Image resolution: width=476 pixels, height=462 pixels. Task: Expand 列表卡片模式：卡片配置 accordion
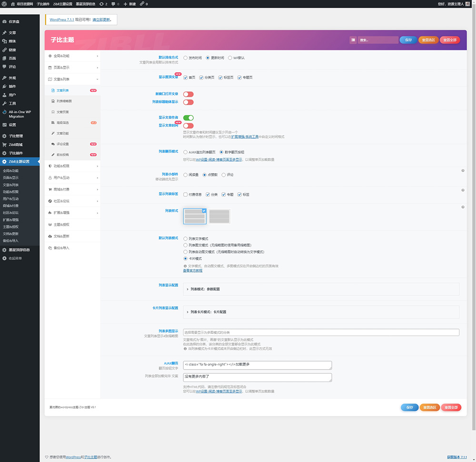[321, 312]
